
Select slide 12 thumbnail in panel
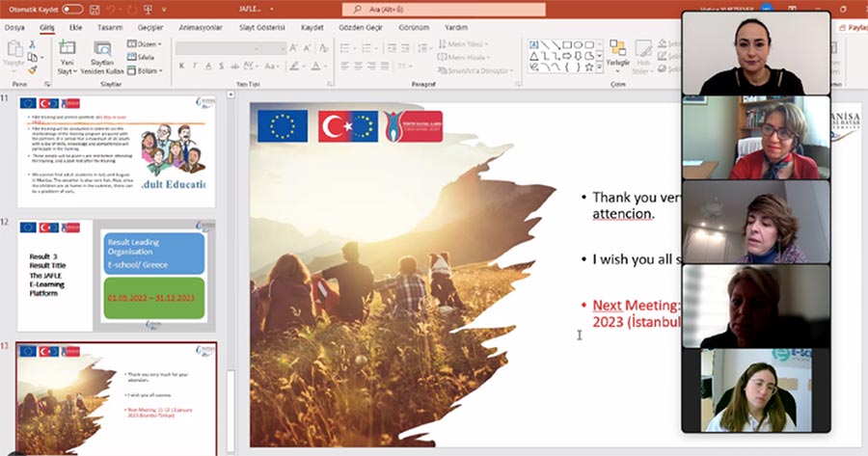point(116,274)
